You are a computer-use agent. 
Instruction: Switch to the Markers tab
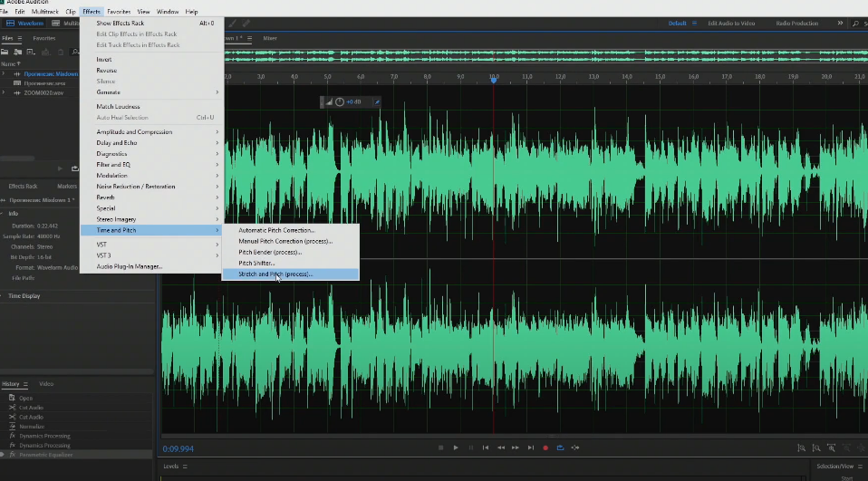tap(67, 187)
